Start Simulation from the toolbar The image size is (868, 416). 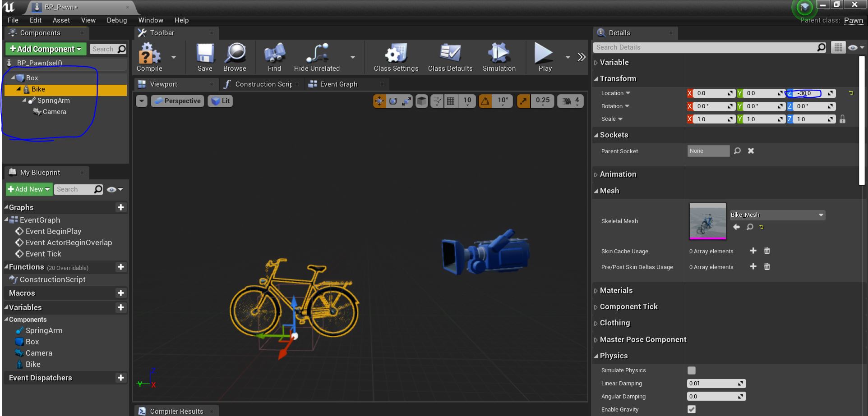click(499, 54)
